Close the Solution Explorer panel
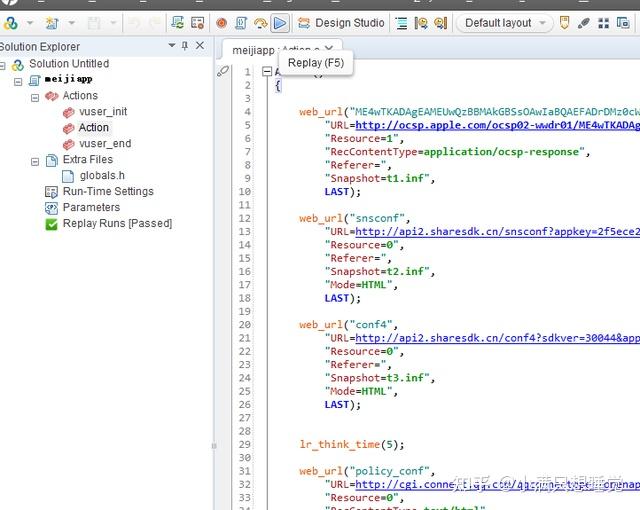Viewport: 640px width, 510px height. click(x=201, y=46)
